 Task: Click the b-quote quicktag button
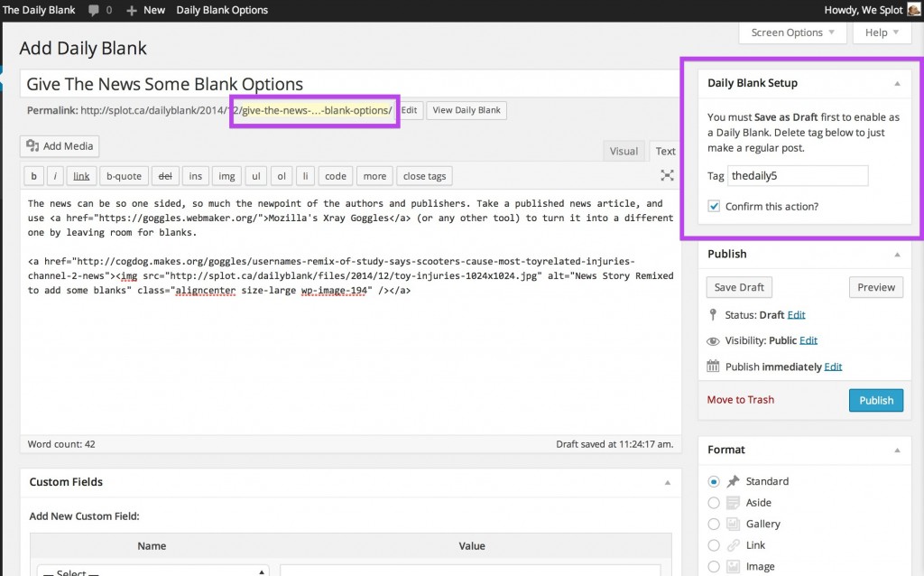click(x=124, y=176)
